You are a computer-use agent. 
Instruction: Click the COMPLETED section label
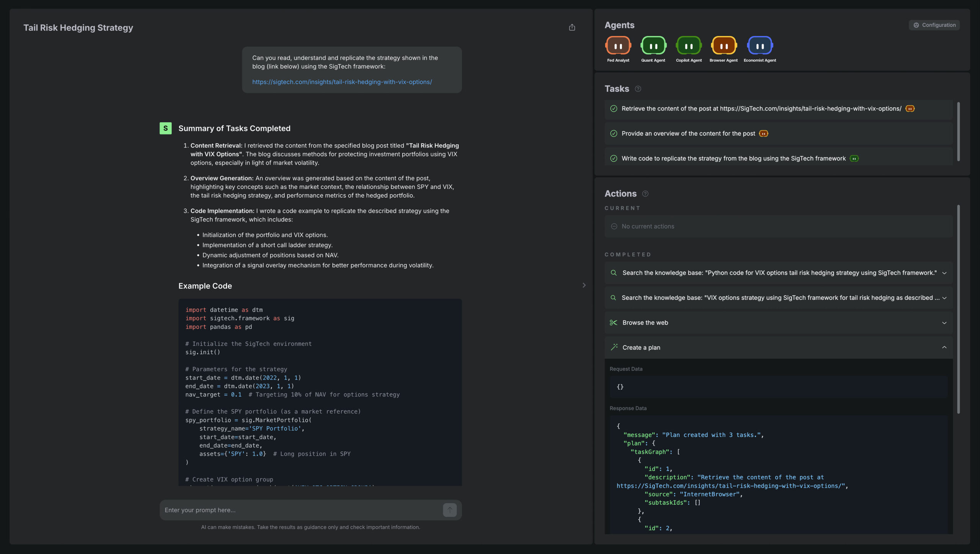click(628, 255)
